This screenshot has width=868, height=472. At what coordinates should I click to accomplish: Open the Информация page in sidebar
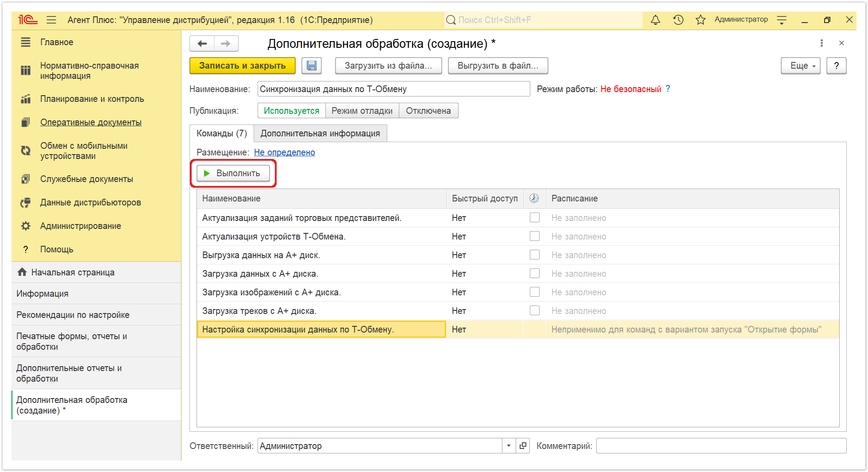point(96,294)
